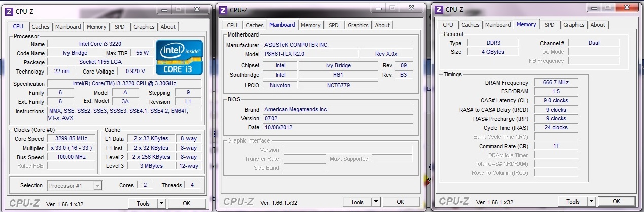The height and width of the screenshot is (212, 644).
Task: Open the Caches tab in the CPU window
Action: coord(41,27)
